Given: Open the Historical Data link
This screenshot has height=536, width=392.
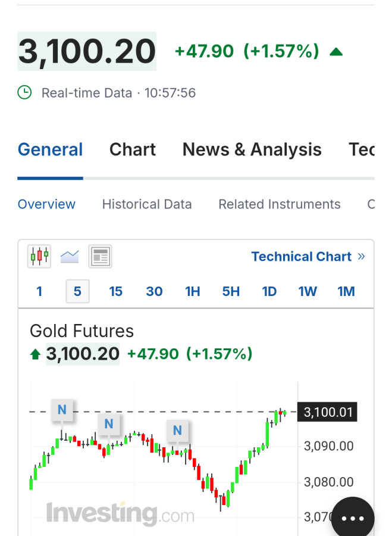Looking at the screenshot, I should tap(147, 204).
